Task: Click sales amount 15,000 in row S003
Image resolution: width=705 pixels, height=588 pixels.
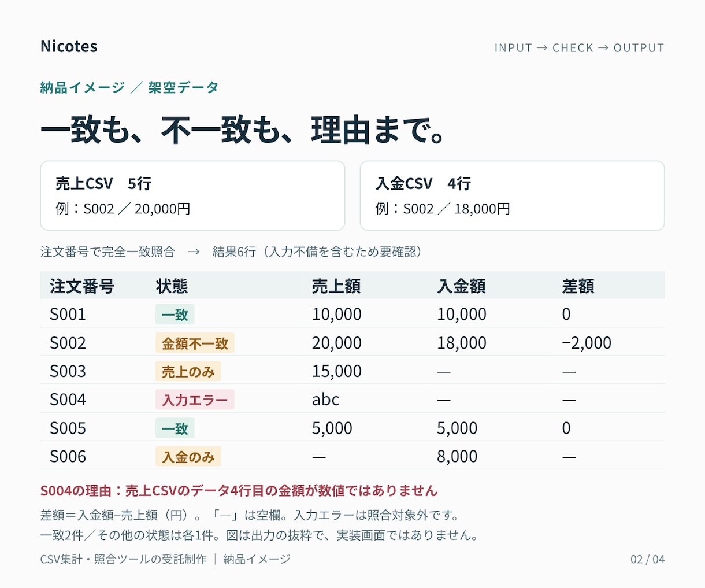Action: pyautogui.click(x=337, y=371)
